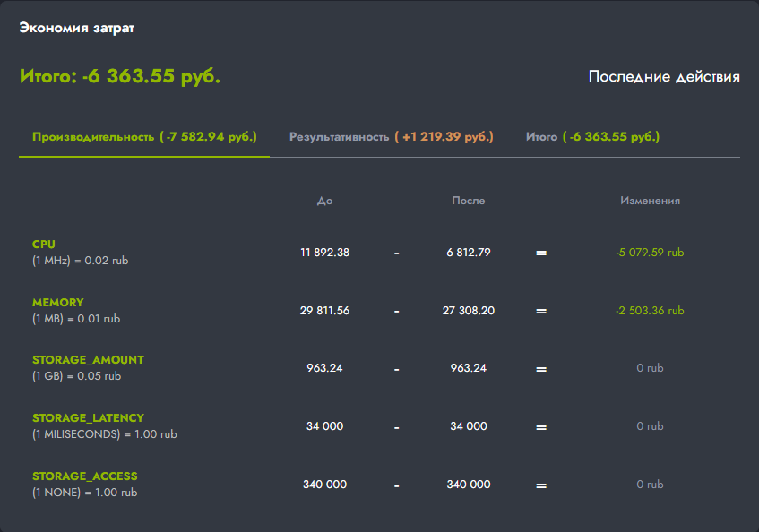Select the STORAGE_AMOUNT resource label

click(x=88, y=360)
